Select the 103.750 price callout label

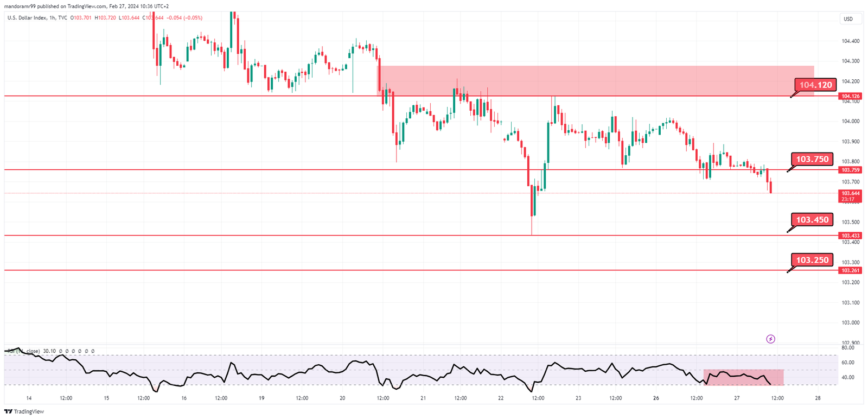[812, 159]
